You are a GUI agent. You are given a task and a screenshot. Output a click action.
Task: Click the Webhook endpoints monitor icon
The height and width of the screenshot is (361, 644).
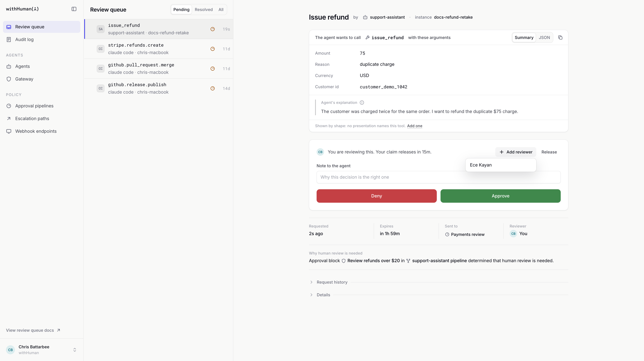click(x=9, y=131)
